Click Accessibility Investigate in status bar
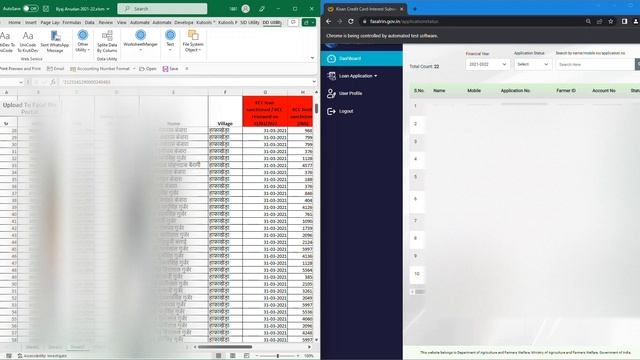This screenshot has width=640, height=360. pos(42,356)
